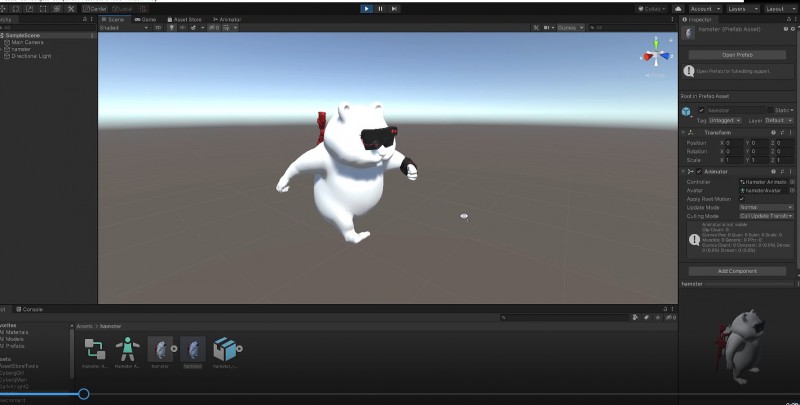
Task: Select the Scale tool
Action: [x=30, y=9]
